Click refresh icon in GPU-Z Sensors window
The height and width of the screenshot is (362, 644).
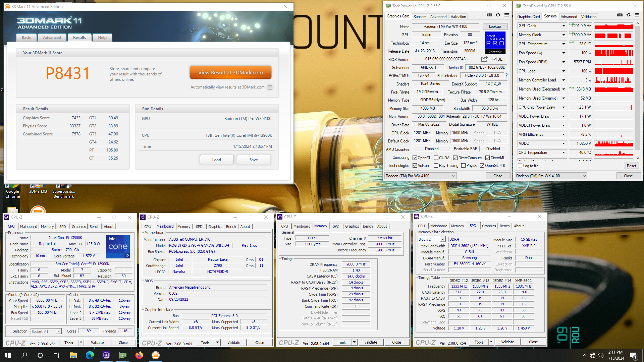(x=629, y=15)
